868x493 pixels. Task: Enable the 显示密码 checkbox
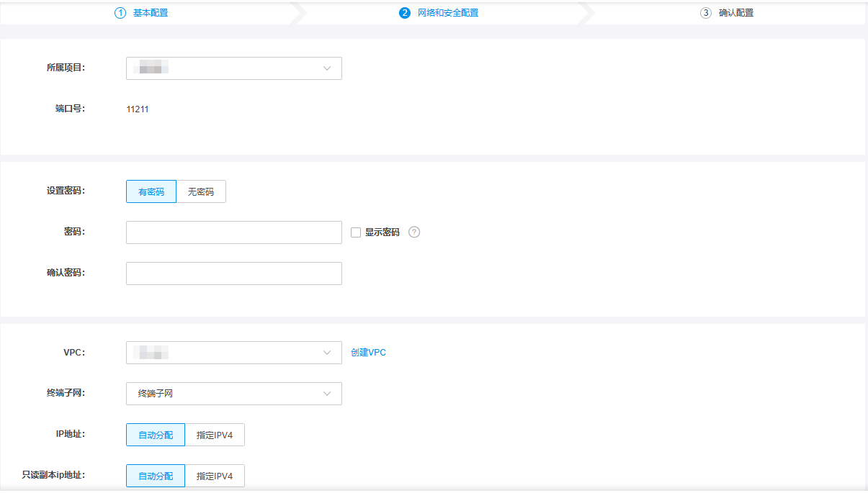pyautogui.click(x=356, y=232)
